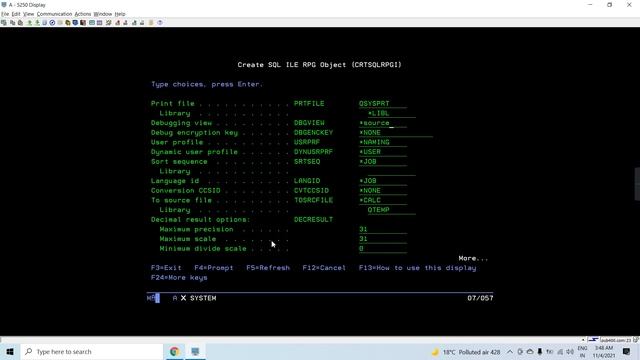Click the blue shield toolbar icon
640x360 pixels.
point(75,23)
